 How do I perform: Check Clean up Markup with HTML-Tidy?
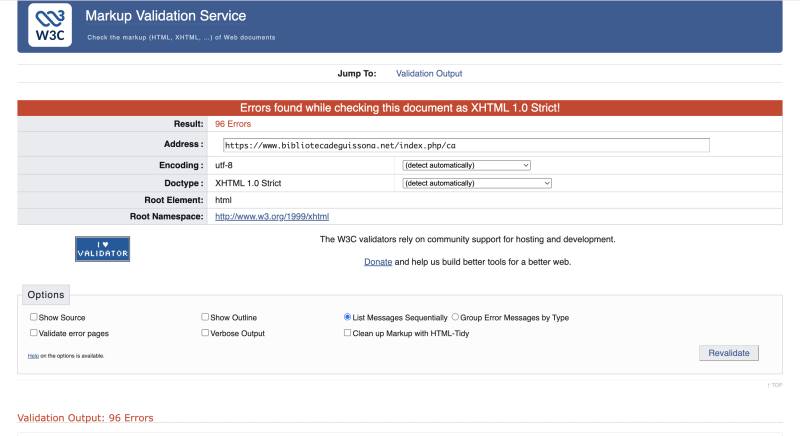[347, 333]
